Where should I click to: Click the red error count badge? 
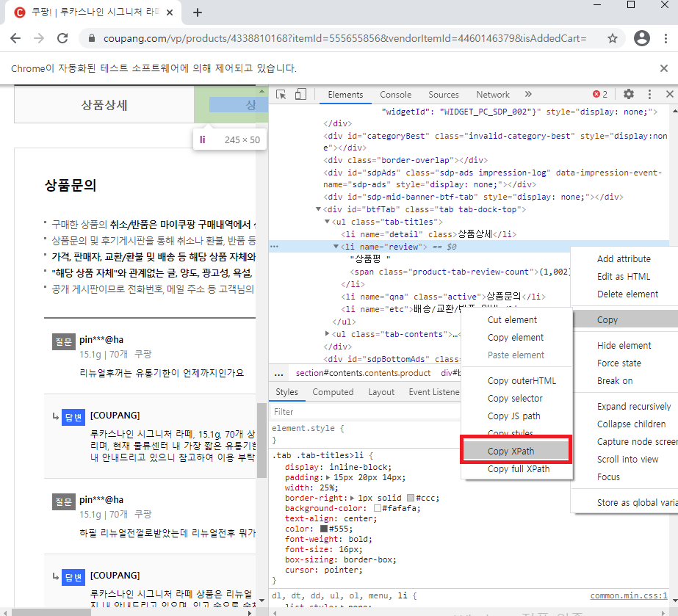tap(599, 94)
